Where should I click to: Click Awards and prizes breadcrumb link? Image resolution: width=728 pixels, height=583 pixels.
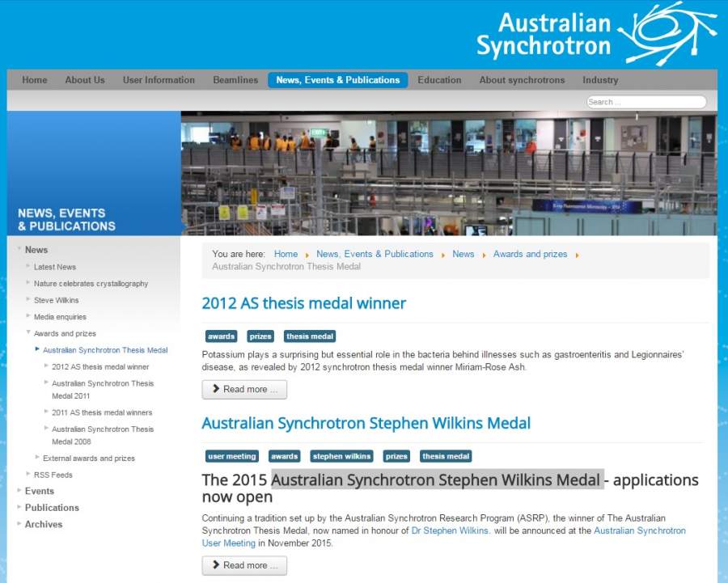coord(530,254)
